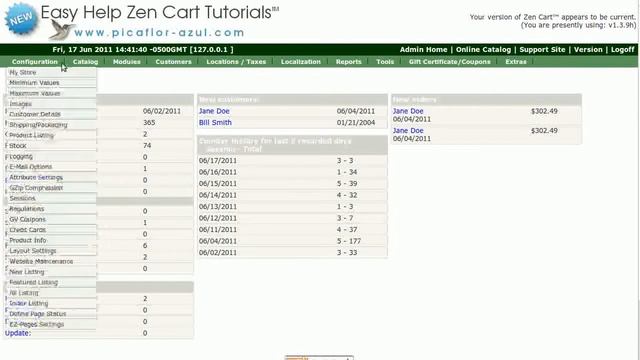Click counter history row 06/17/2011
640x360 pixels.
coord(292,161)
